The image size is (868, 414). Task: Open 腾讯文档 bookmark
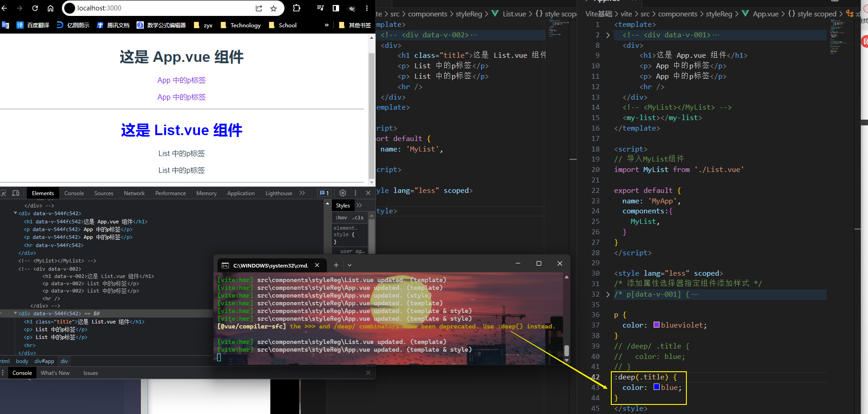click(x=113, y=25)
